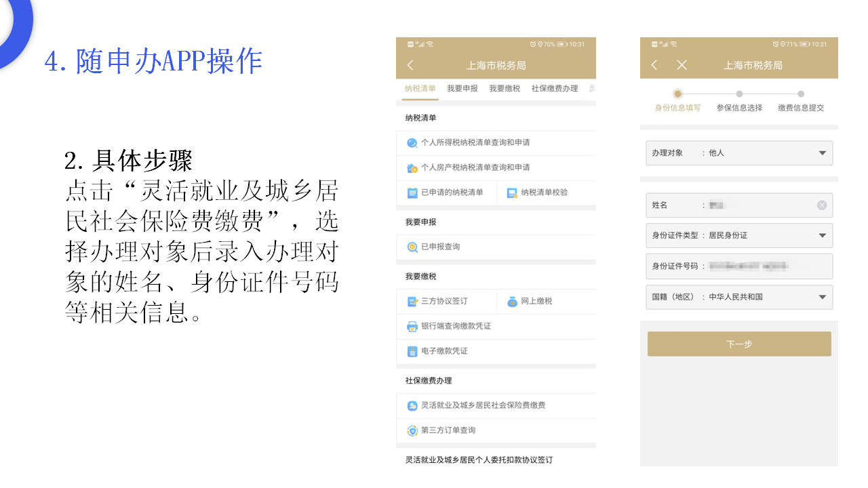This screenshot has height=488, width=868.
Task: Tap battery icon in left phone status bar
Action: pyautogui.click(x=561, y=44)
